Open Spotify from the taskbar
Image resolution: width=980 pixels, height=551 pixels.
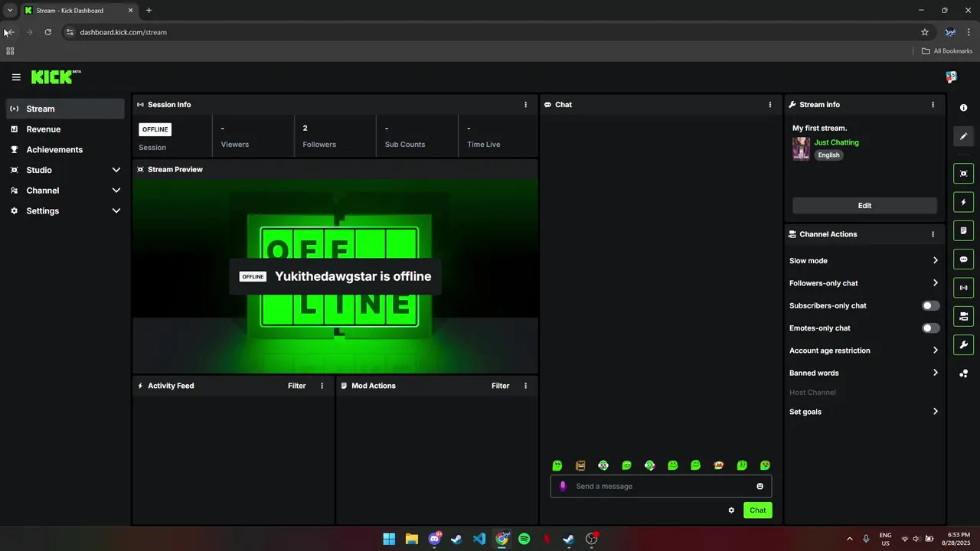click(x=524, y=539)
